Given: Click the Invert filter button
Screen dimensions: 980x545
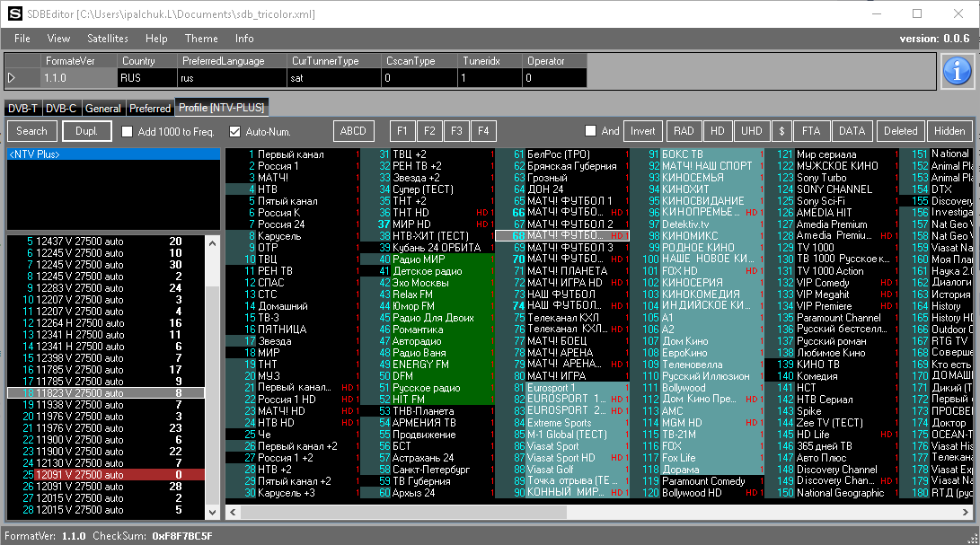Looking at the screenshot, I should (642, 131).
